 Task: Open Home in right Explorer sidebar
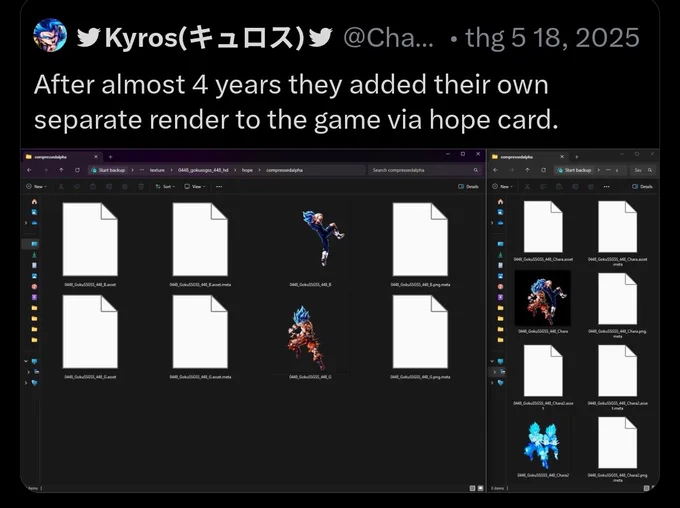(500, 202)
